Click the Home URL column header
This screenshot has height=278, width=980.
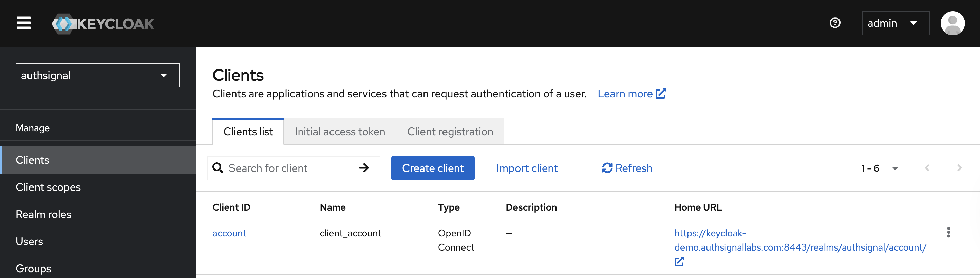[x=698, y=207]
